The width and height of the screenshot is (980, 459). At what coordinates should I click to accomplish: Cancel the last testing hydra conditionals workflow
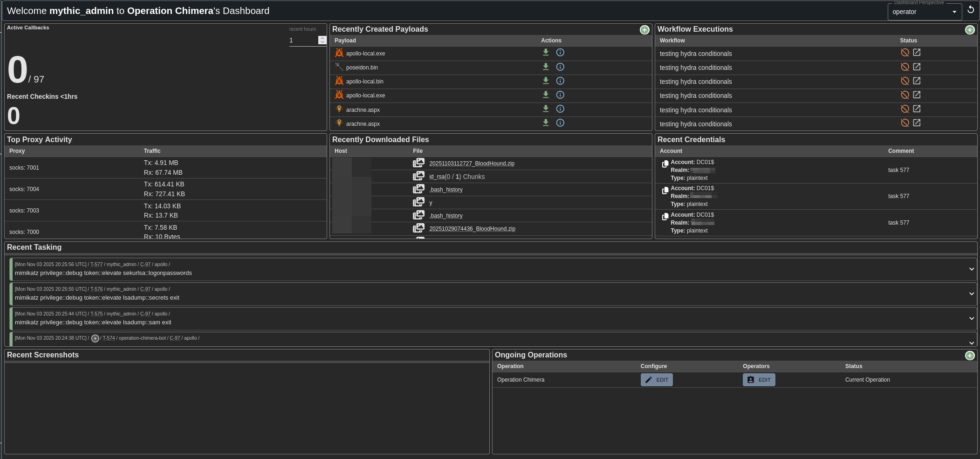click(x=905, y=123)
